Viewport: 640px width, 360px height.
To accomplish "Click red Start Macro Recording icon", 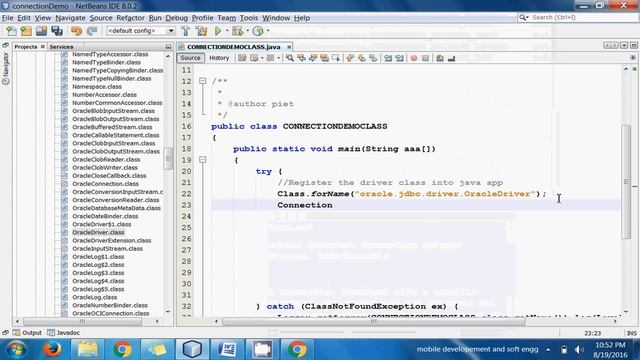I will 414,58.
